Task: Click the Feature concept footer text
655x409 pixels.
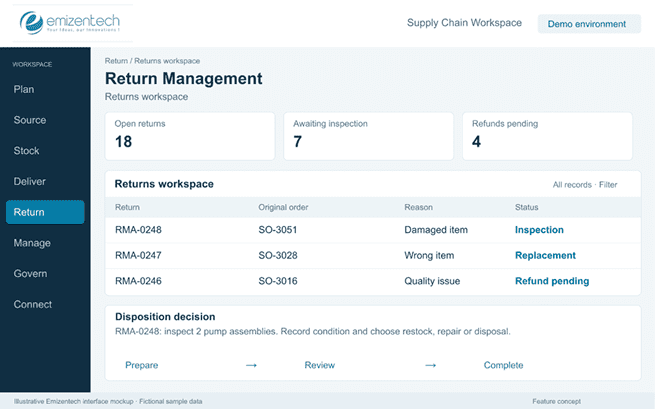Action: point(556,401)
